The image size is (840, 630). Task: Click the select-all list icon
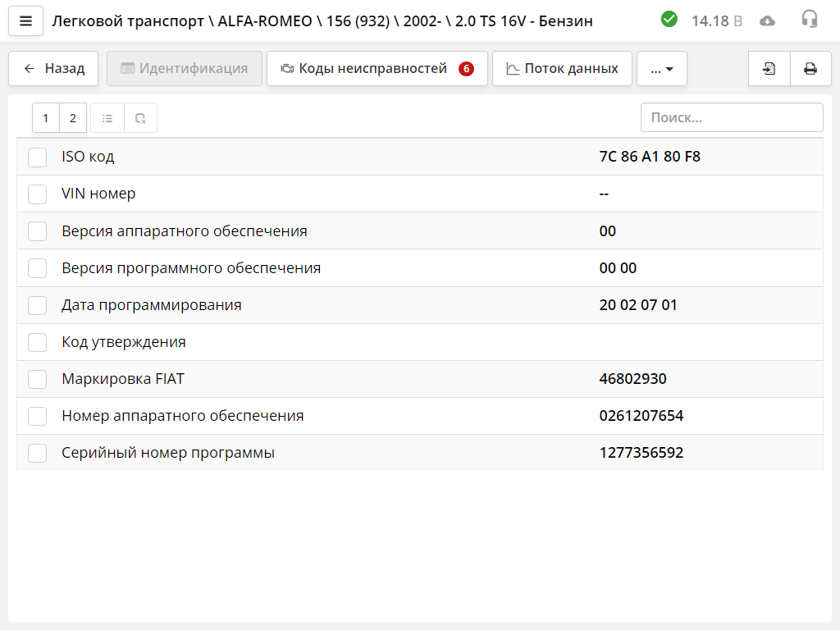[x=107, y=118]
